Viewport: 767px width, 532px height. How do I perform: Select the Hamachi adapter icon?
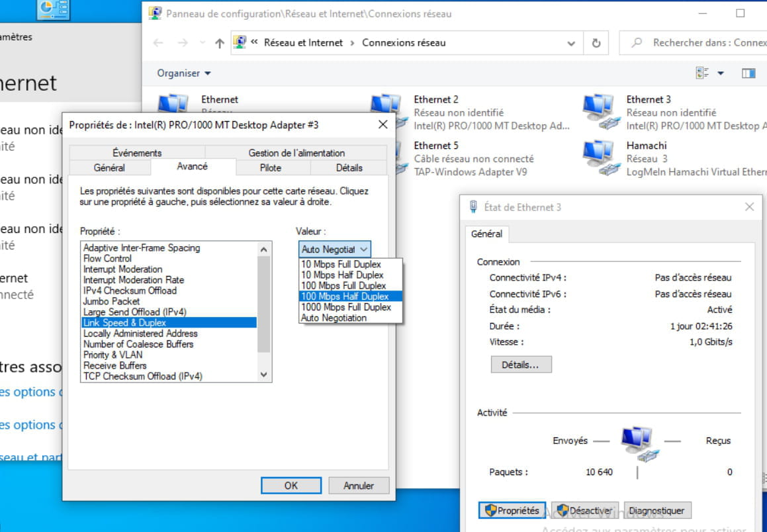point(601,157)
